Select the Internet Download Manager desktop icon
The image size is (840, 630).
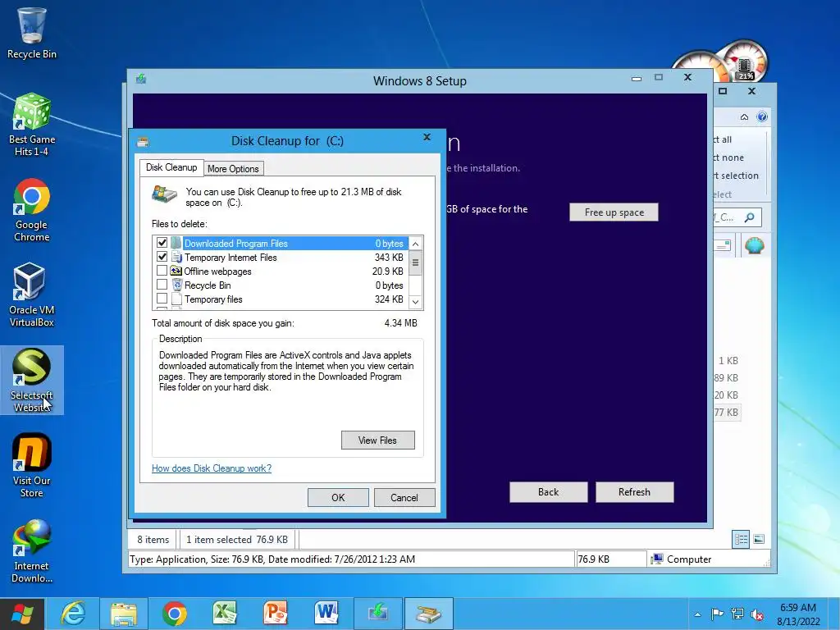[x=32, y=550]
